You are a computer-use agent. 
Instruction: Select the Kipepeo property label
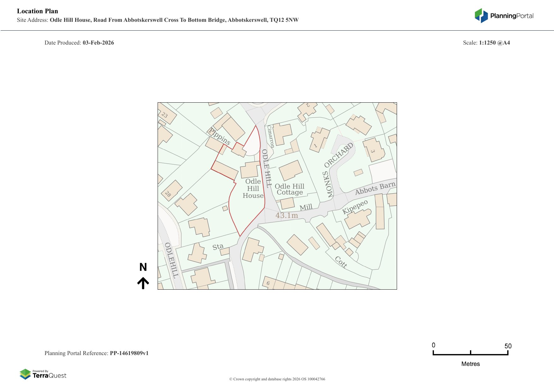click(x=355, y=207)
